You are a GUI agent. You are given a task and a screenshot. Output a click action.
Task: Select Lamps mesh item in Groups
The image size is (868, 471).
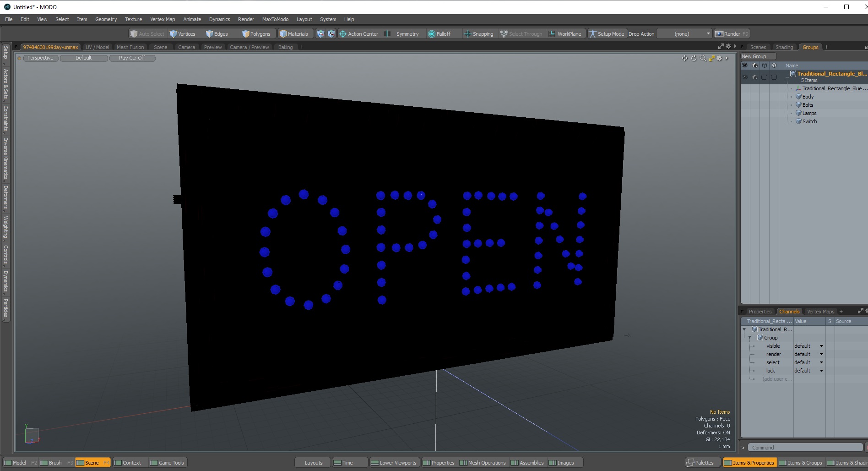(x=809, y=113)
